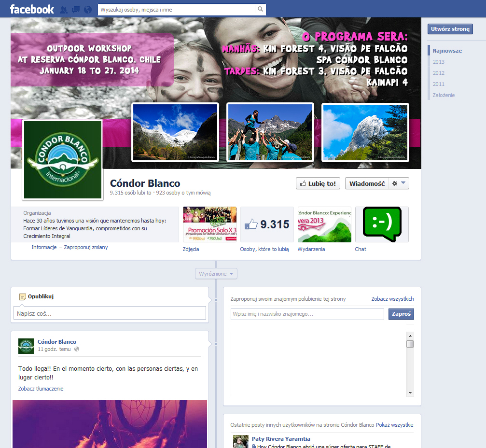Click the Napisz coś post field
The width and height of the screenshot is (486, 448).
110,313
